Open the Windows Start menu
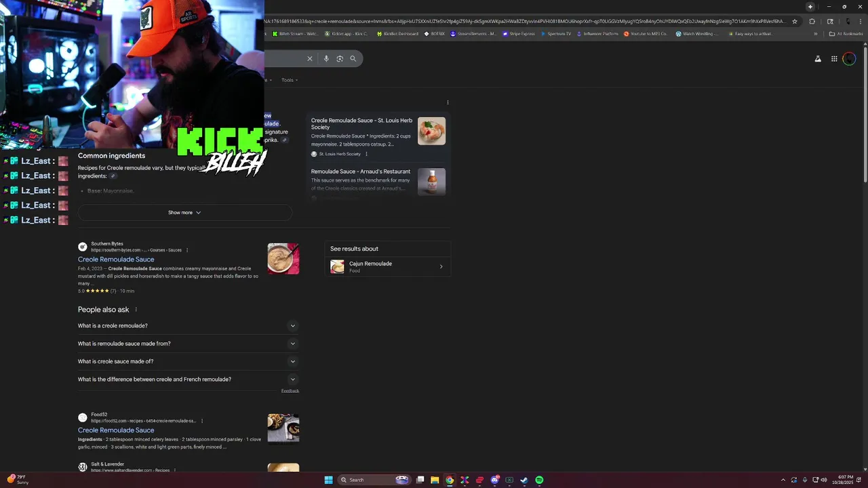The width and height of the screenshot is (868, 488). coord(328,480)
